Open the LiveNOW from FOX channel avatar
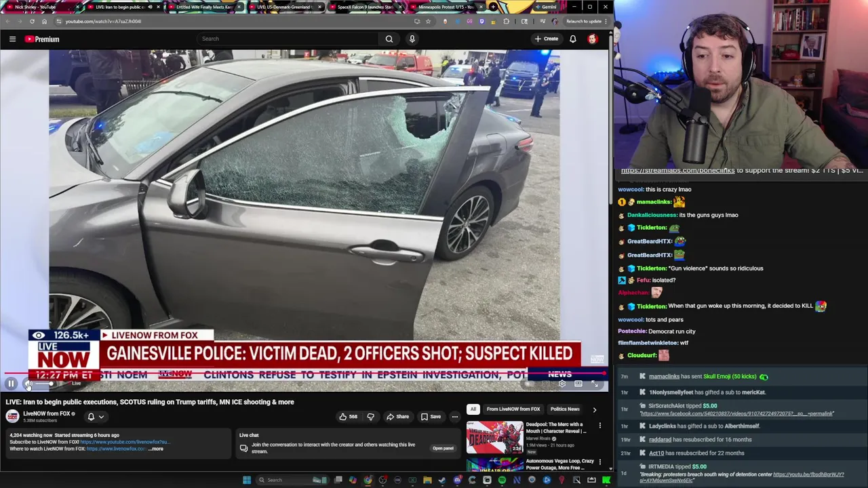Screen dimensions: 868x488 pyautogui.click(x=12, y=417)
